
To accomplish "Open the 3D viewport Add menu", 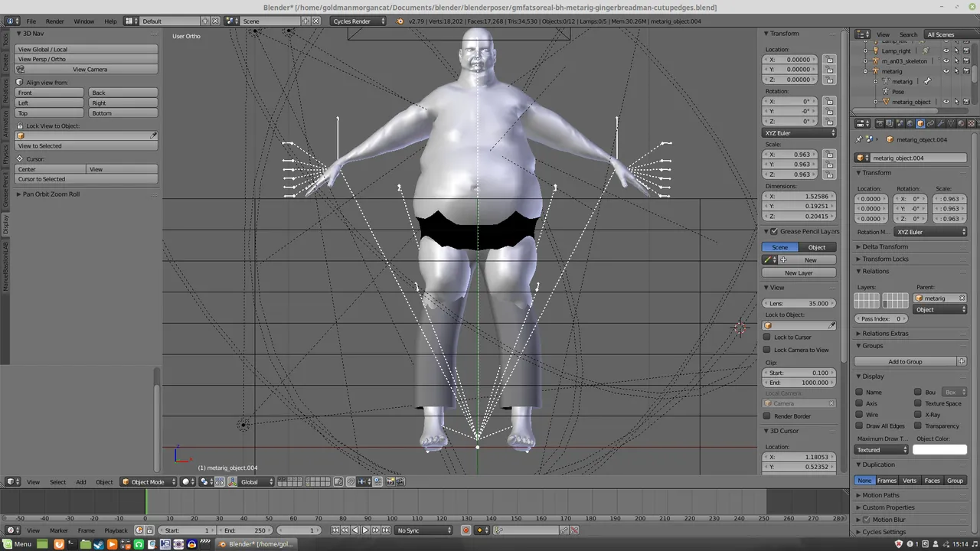I will (x=80, y=482).
